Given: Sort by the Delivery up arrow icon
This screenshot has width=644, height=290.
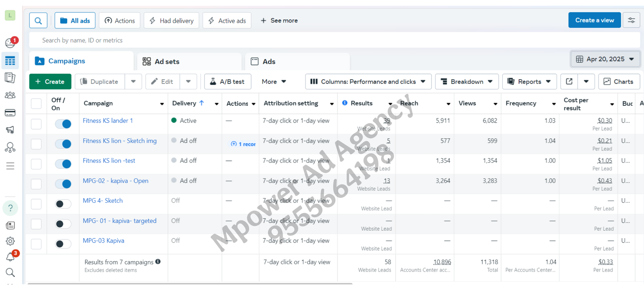Looking at the screenshot, I should pyautogui.click(x=202, y=103).
